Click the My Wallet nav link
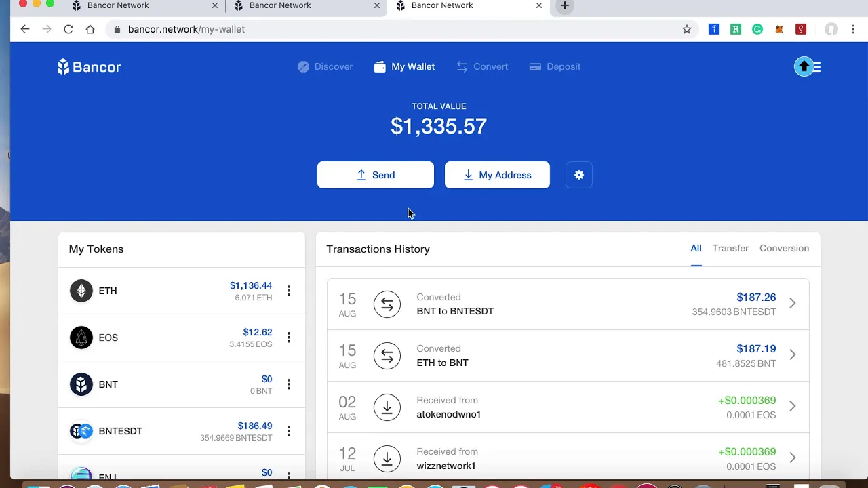868x488 pixels. (x=404, y=66)
